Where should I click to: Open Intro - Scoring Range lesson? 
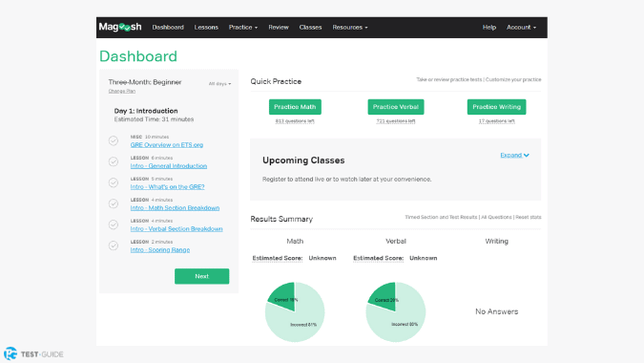(x=159, y=249)
